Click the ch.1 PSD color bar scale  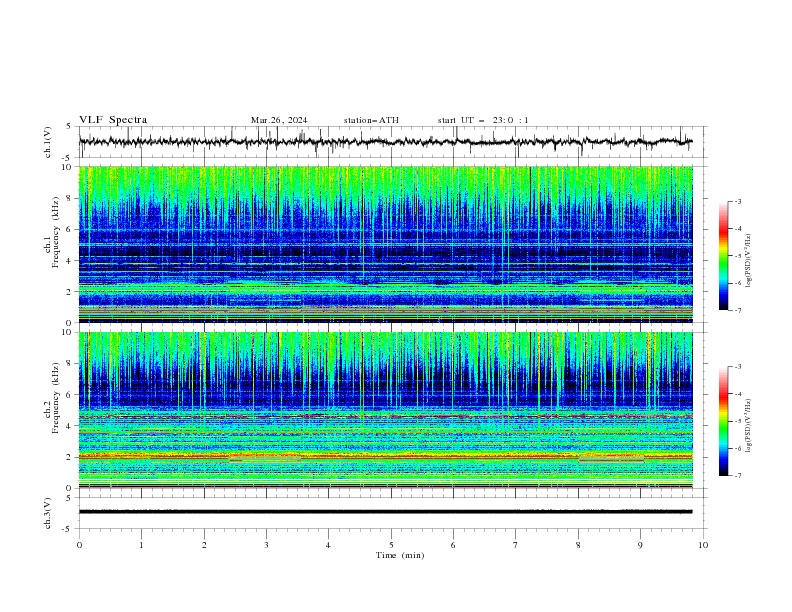tap(723, 256)
